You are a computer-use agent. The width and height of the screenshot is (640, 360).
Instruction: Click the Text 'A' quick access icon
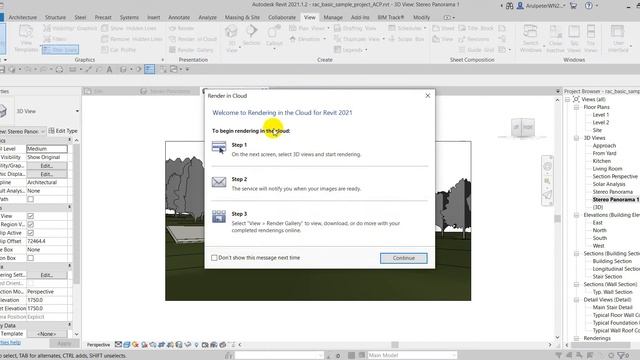coord(109,69)
